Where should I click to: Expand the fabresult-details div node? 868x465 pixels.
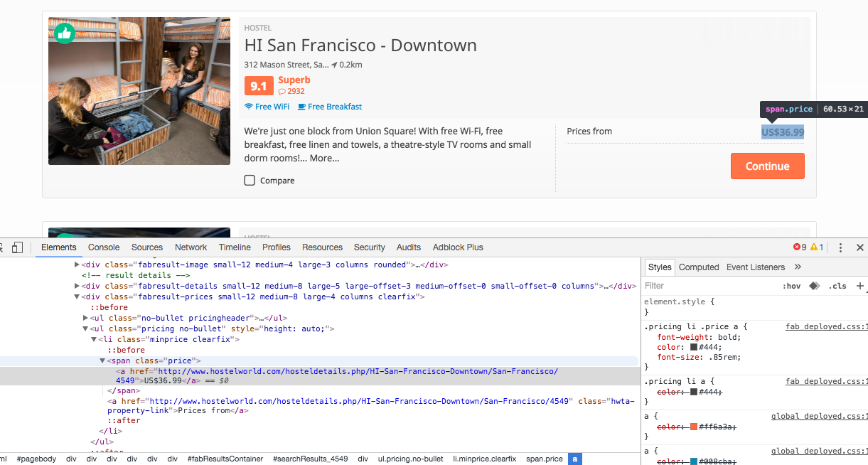pyautogui.click(x=77, y=286)
